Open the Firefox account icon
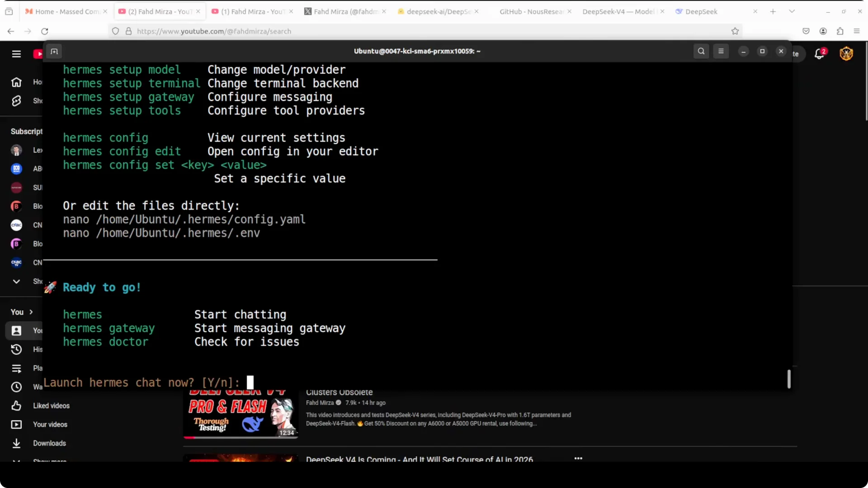 [x=823, y=31]
